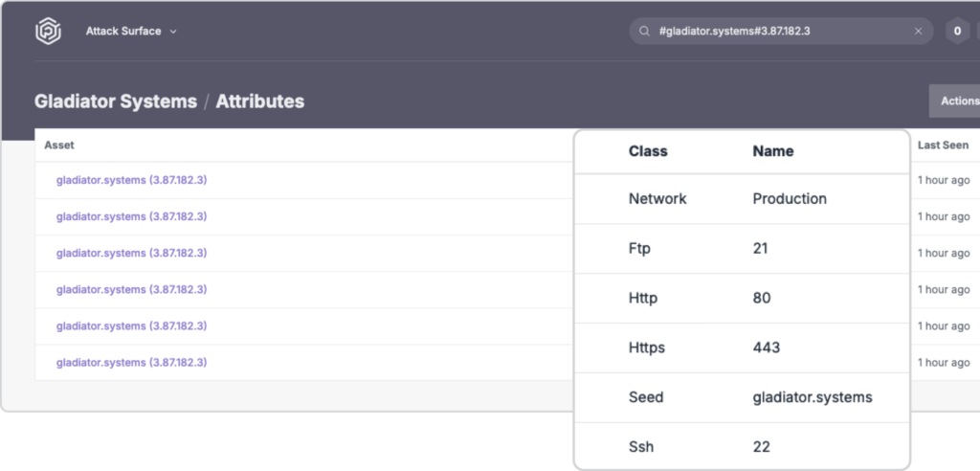Open gladiator.systems link in Ssh row
The height and width of the screenshot is (471, 980).
[131, 362]
